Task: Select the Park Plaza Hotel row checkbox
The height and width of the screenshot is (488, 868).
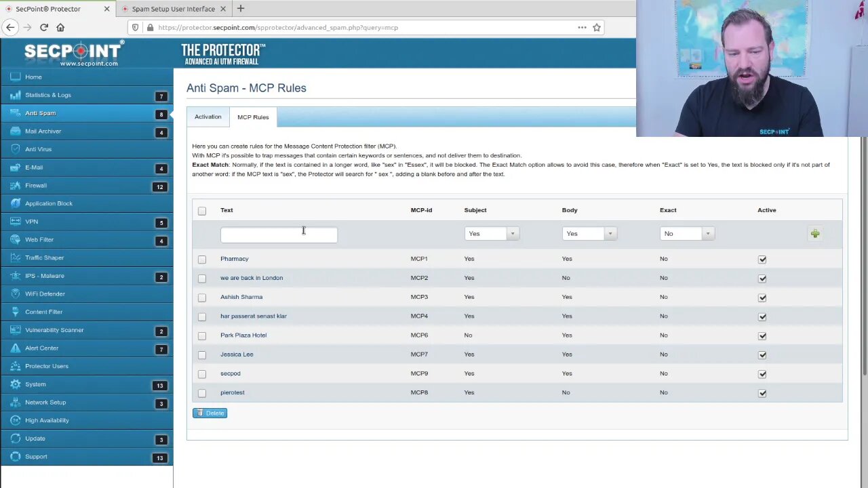Action: pos(202,335)
